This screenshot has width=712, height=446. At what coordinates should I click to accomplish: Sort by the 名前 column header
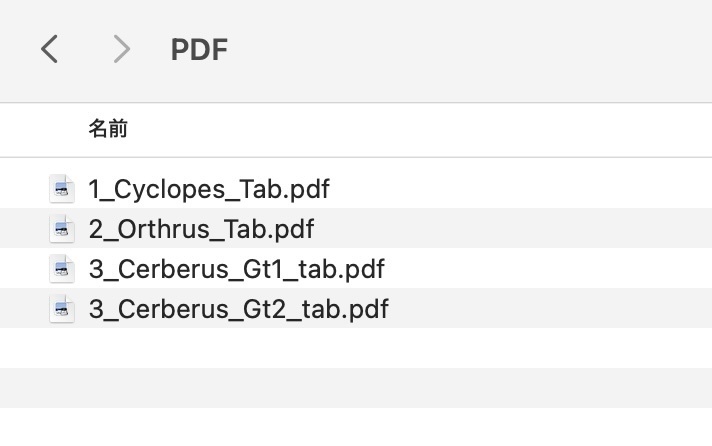point(108,129)
